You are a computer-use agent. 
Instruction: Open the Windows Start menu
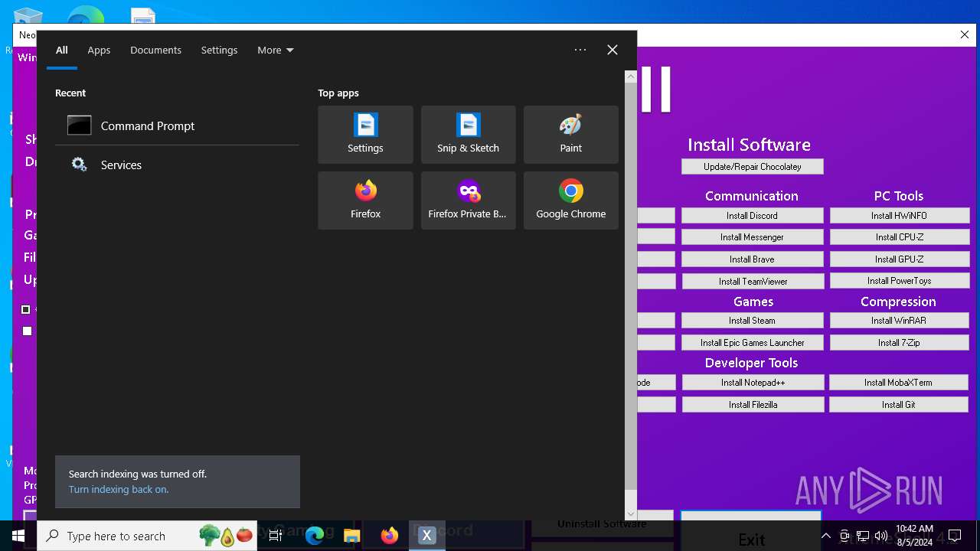click(x=18, y=536)
